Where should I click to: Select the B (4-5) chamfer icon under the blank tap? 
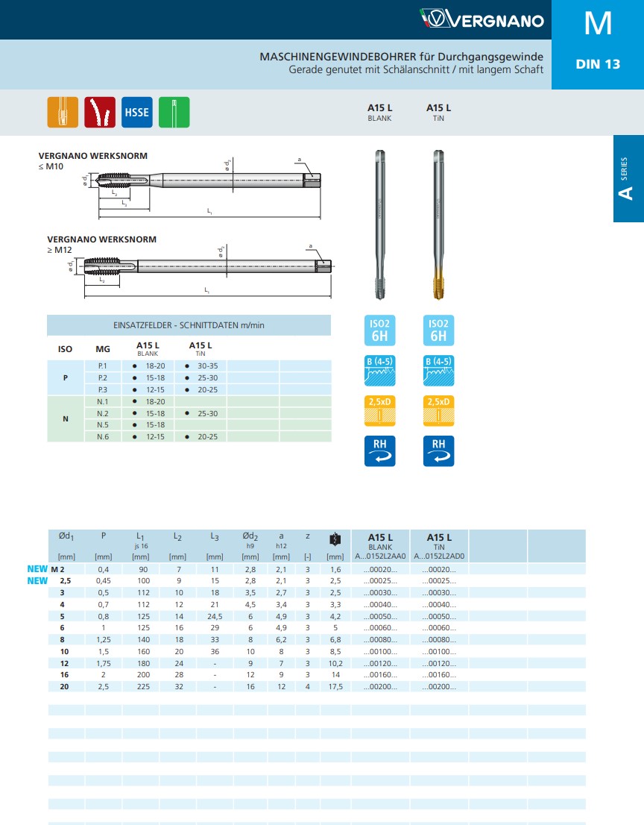click(x=379, y=371)
